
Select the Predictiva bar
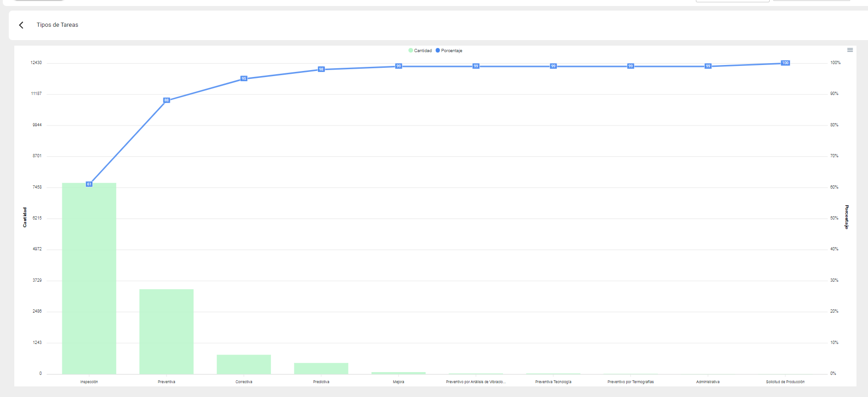point(321,368)
